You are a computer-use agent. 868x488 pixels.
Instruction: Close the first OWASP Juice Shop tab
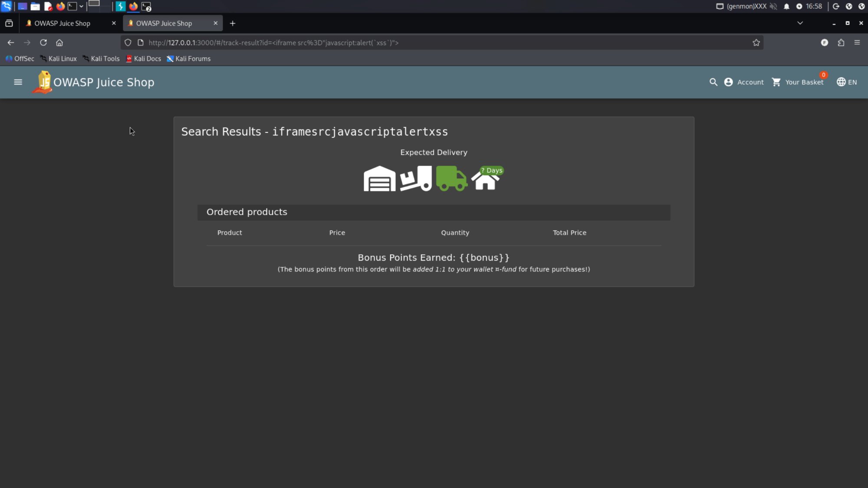(114, 23)
